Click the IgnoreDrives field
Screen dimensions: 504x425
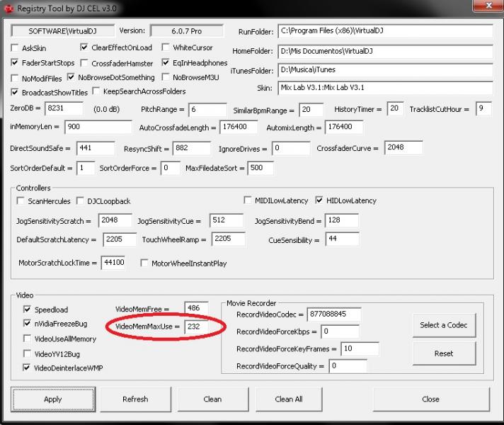[291, 148]
